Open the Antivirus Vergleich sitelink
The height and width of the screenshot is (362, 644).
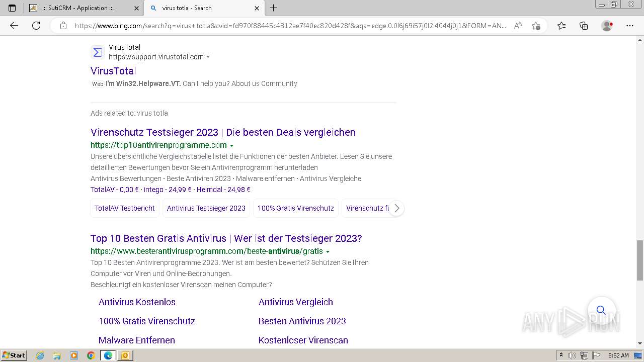[x=296, y=302]
